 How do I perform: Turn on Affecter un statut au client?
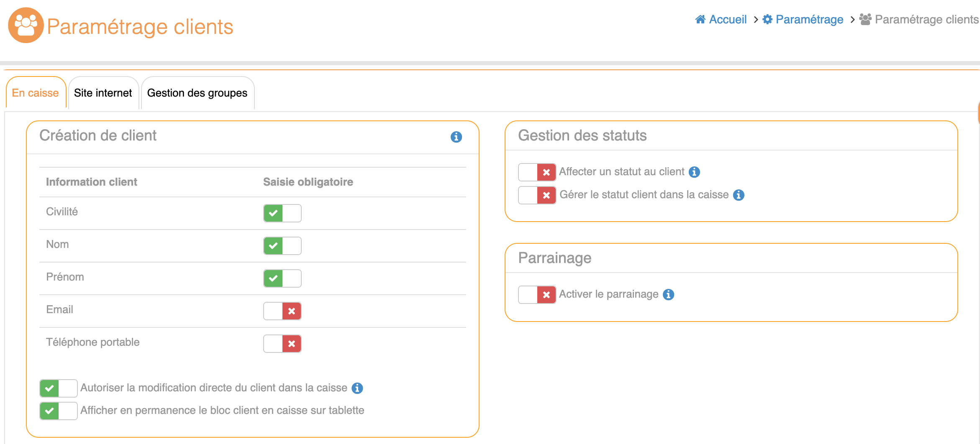click(x=537, y=172)
